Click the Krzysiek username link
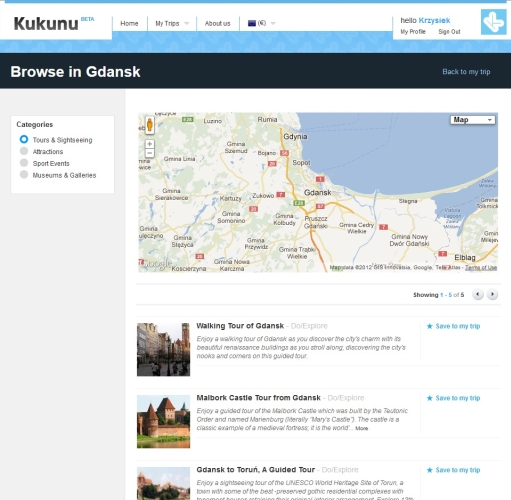Screen dimensions: 511x500 [434, 20]
